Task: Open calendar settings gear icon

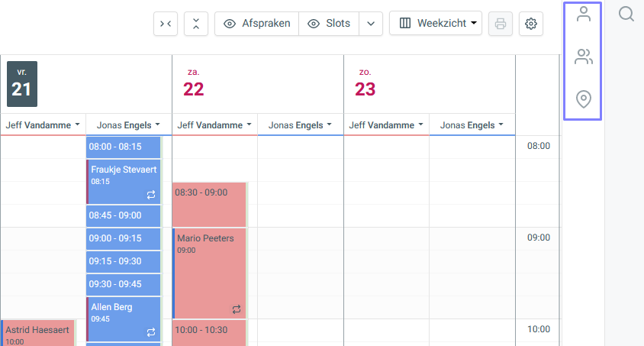Action: (531, 24)
